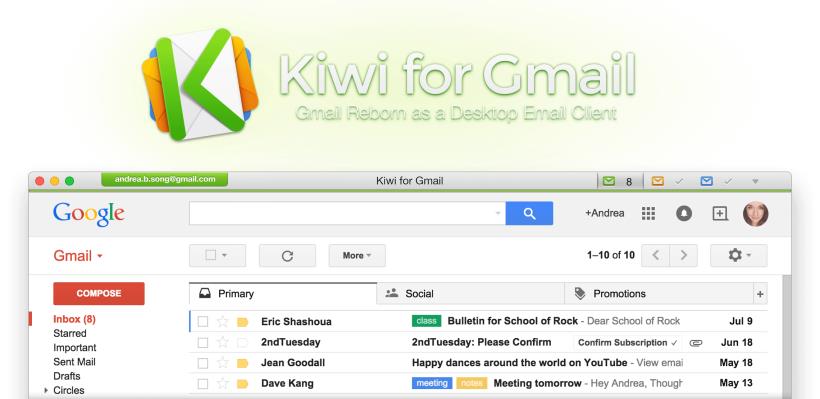Open the select-all dropdown arrow

click(x=225, y=255)
